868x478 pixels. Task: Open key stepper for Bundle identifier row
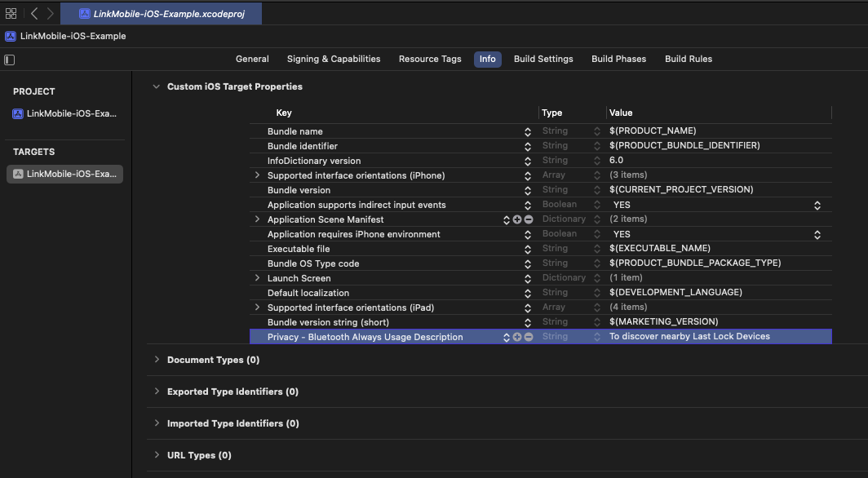(528, 147)
